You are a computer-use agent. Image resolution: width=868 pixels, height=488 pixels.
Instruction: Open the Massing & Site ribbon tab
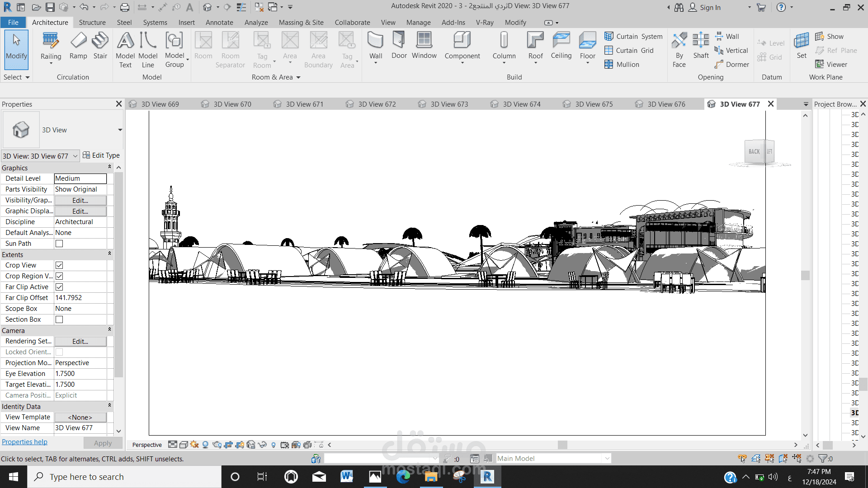click(301, 23)
